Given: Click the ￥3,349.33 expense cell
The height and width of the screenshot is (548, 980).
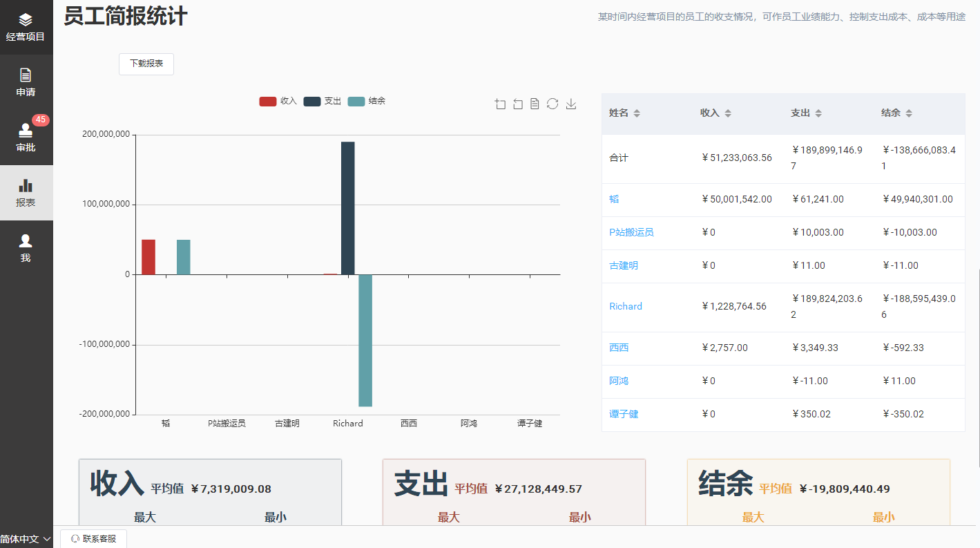Looking at the screenshot, I should [x=814, y=348].
